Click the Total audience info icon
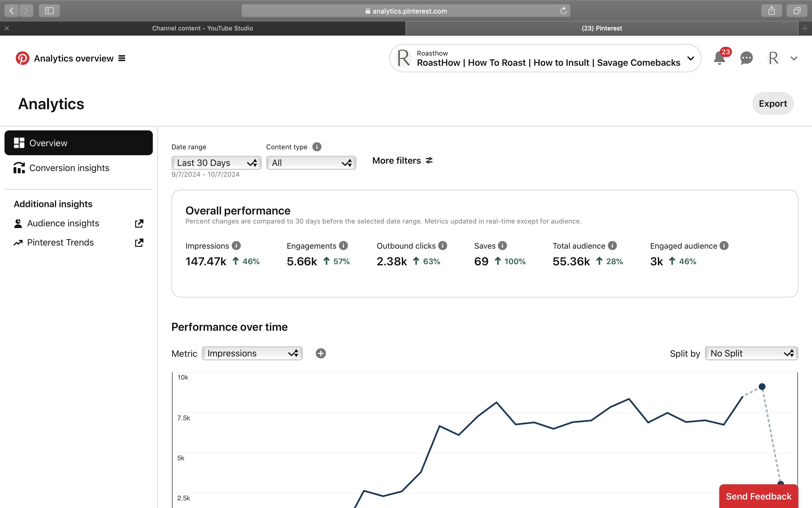The image size is (812, 508). [612, 246]
